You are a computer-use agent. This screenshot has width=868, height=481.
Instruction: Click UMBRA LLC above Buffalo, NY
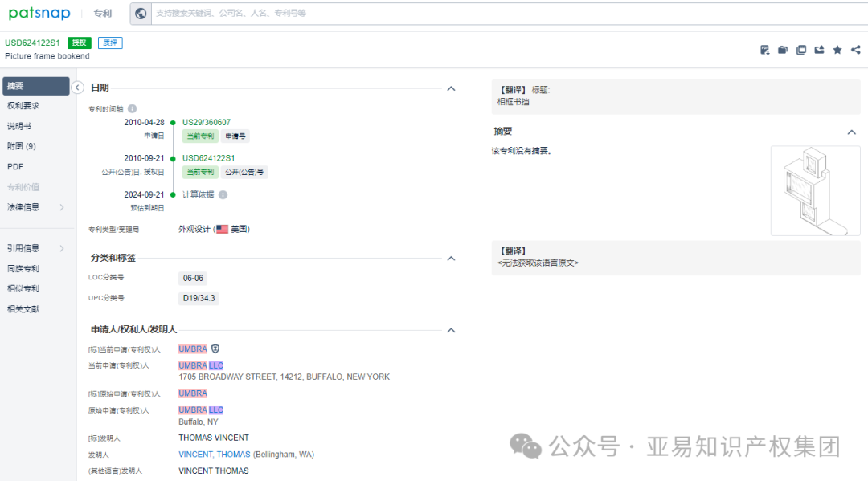201,410
